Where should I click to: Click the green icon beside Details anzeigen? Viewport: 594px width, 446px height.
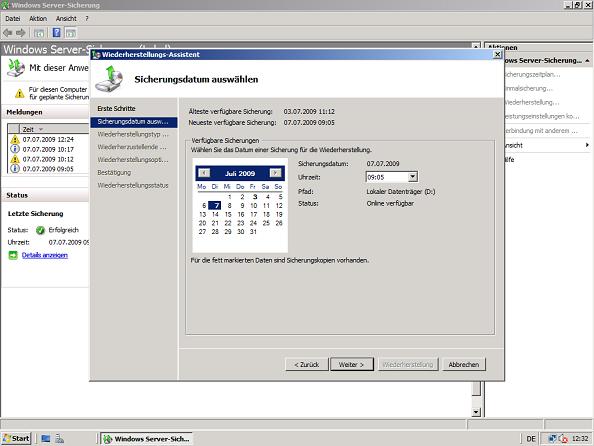pyautogui.click(x=13, y=255)
